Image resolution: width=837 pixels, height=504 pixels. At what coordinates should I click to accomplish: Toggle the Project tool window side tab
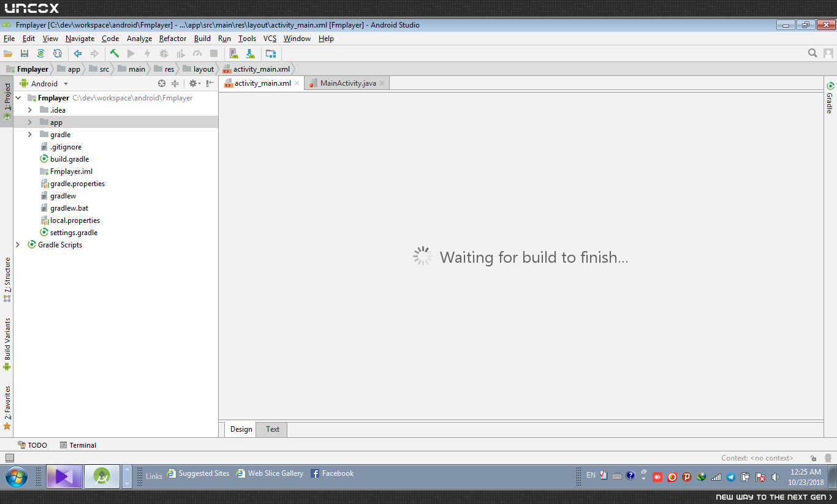7,102
